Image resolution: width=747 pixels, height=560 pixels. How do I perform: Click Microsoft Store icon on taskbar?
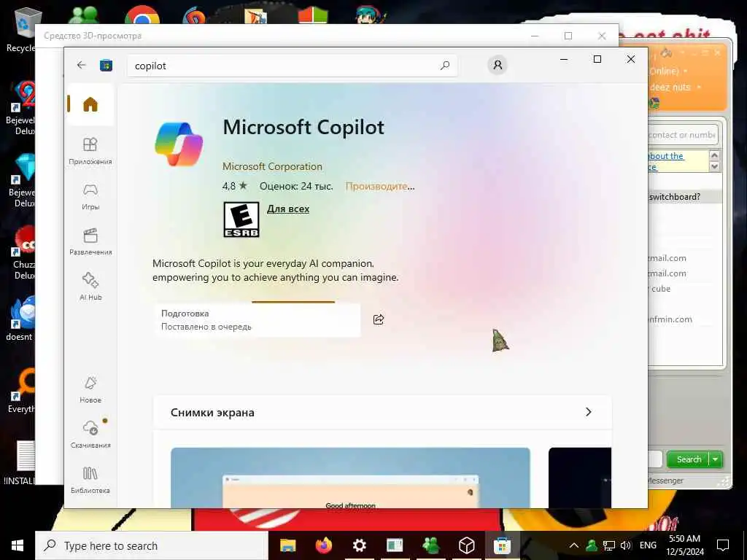(502, 545)
